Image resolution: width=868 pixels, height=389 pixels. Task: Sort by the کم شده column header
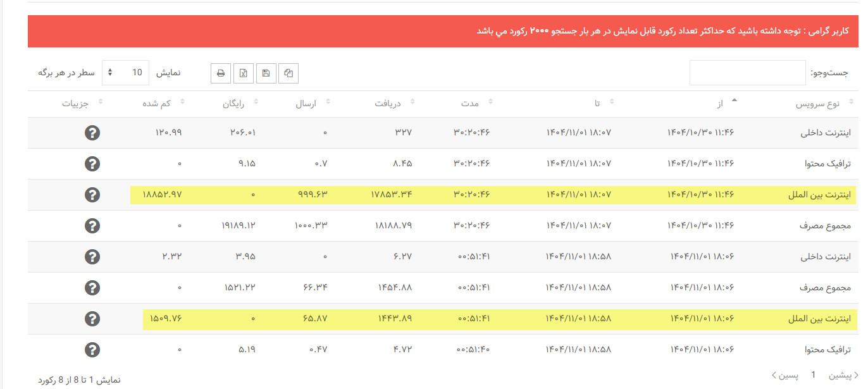(x=164, y=104)
